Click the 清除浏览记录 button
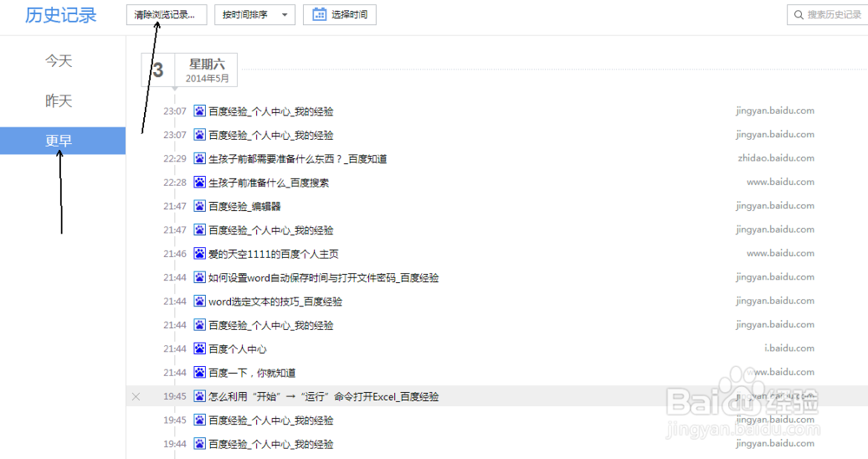Screen dimensions: 868x459 click(166, 15)
